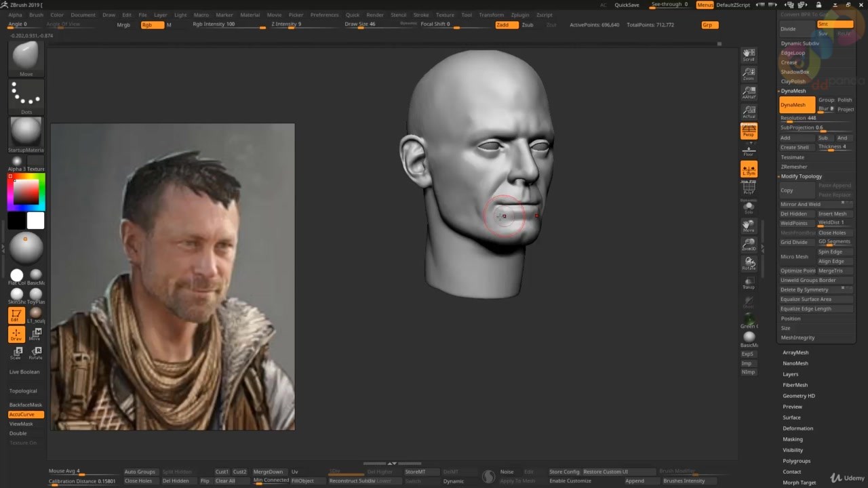Toggle Persp perspective view

click(749, 131)
